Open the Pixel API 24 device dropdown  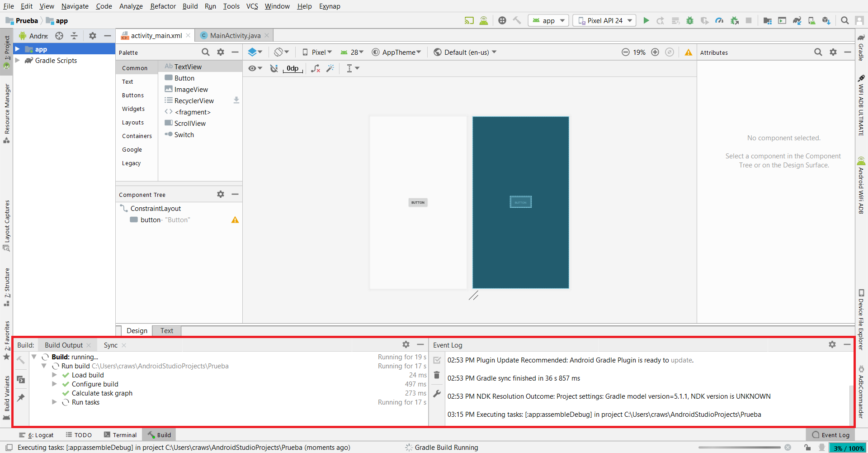604,20
